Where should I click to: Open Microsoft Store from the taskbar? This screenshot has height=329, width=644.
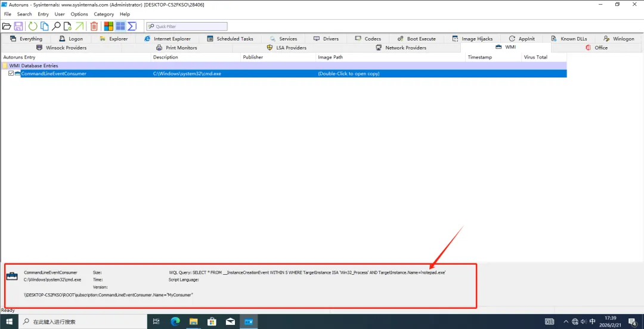click(x=212, y=322)
